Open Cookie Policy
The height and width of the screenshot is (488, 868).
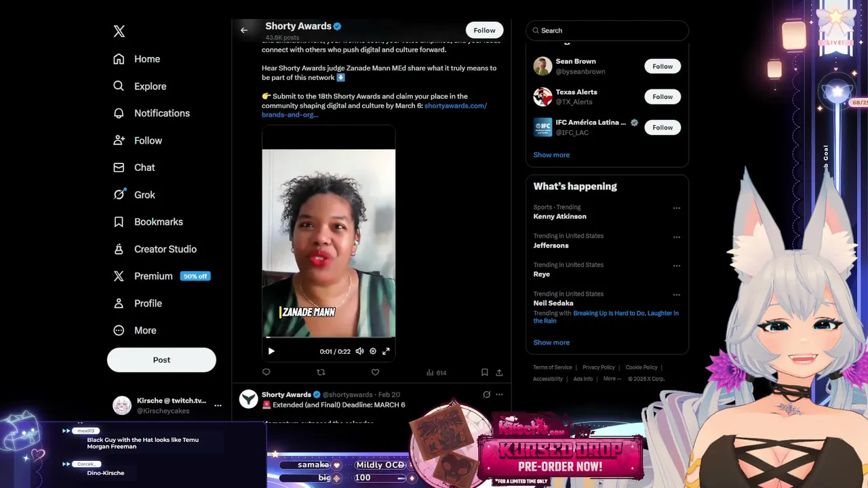click(x=642, y=367)
